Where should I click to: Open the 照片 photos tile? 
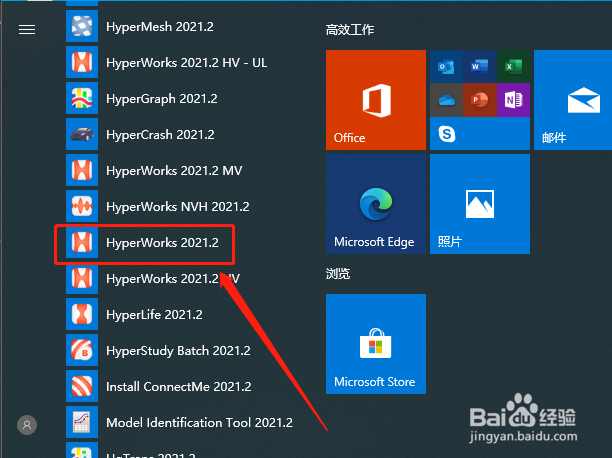coord(480,204)
